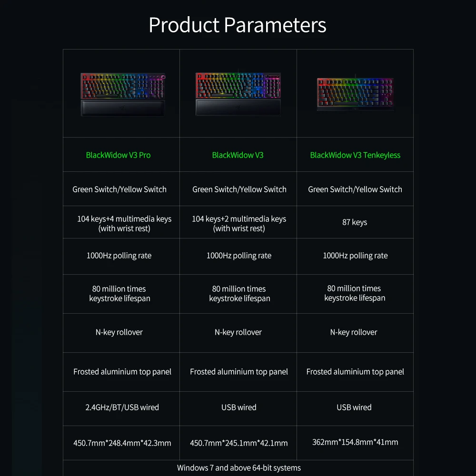476x476 pixels.
Task: Click the BlackWidow V3 Pro keyboard image
Action: pos(123,94)
